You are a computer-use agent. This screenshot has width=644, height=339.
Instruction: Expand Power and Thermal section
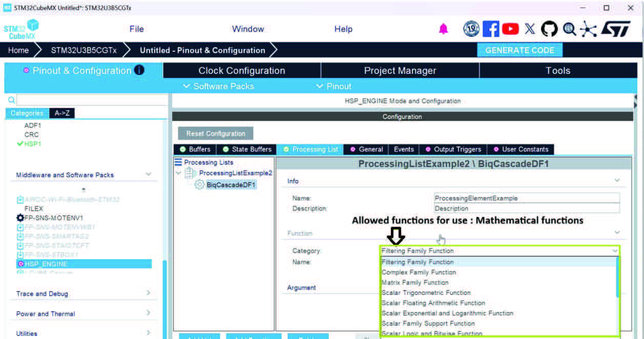tap(149, 313)
